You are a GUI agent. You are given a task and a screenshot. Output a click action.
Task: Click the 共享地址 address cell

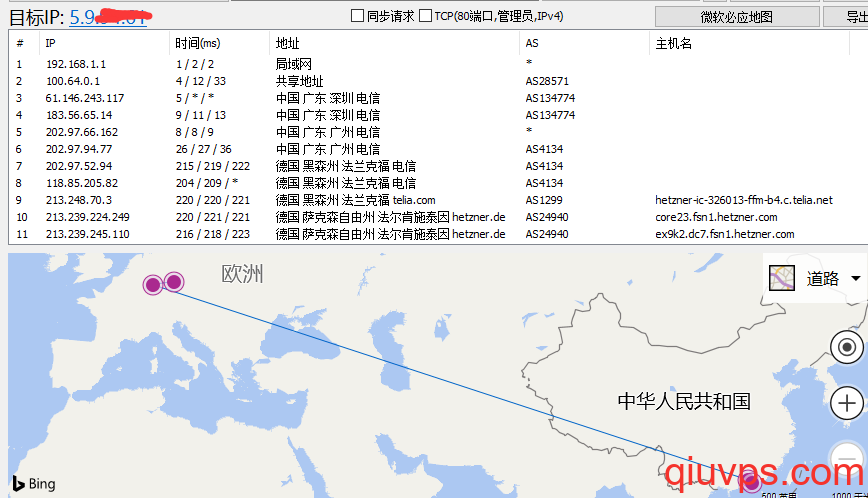point(299,81)
